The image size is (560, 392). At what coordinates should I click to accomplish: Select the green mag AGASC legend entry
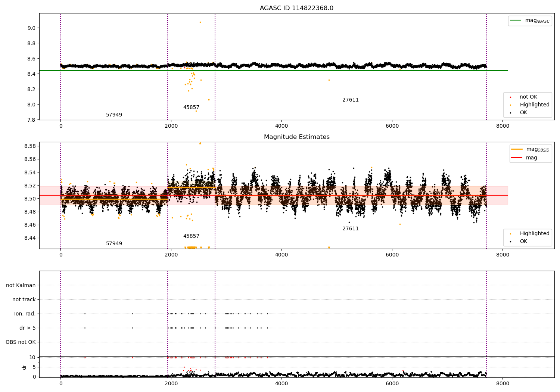[x=530, y=21]
